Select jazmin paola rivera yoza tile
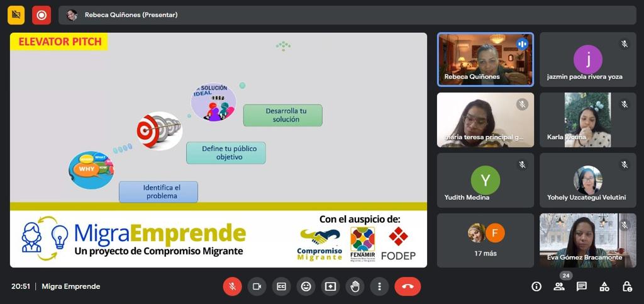Image resolution: width=644 pixels, height=304 pixels. (x=588, y=60)
